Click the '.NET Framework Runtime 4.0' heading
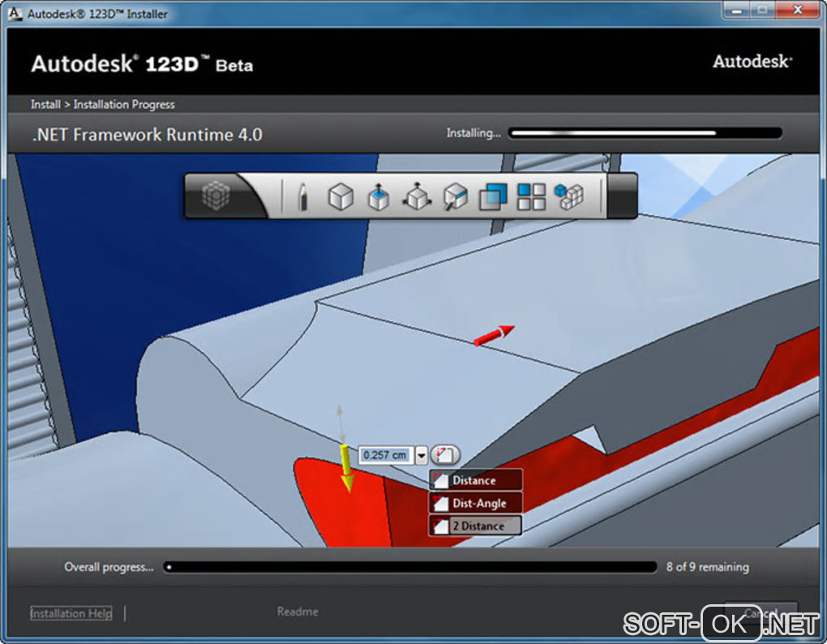The image size is (827, 644). (147, 135)
